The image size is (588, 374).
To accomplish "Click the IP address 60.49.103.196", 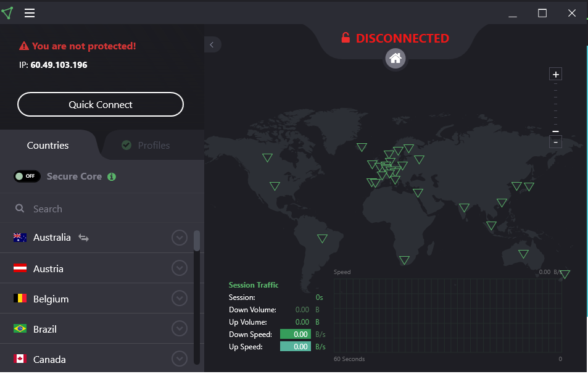I will [59, 65].
